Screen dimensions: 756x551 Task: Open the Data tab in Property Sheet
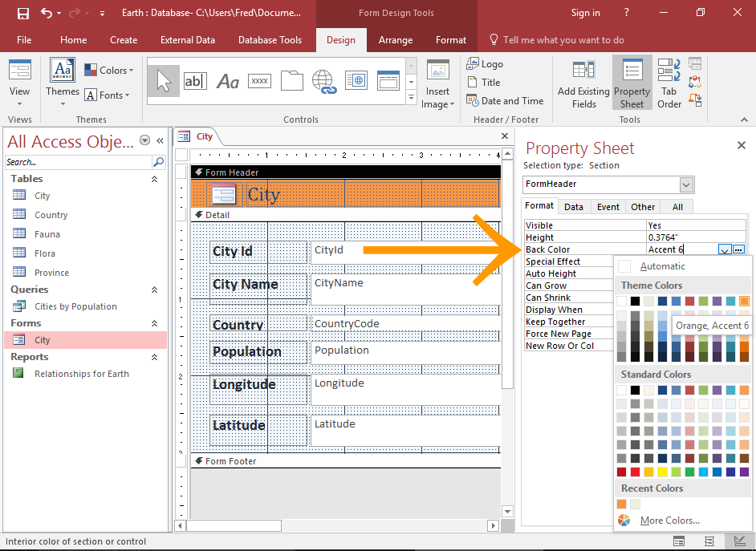click(574, 207)
